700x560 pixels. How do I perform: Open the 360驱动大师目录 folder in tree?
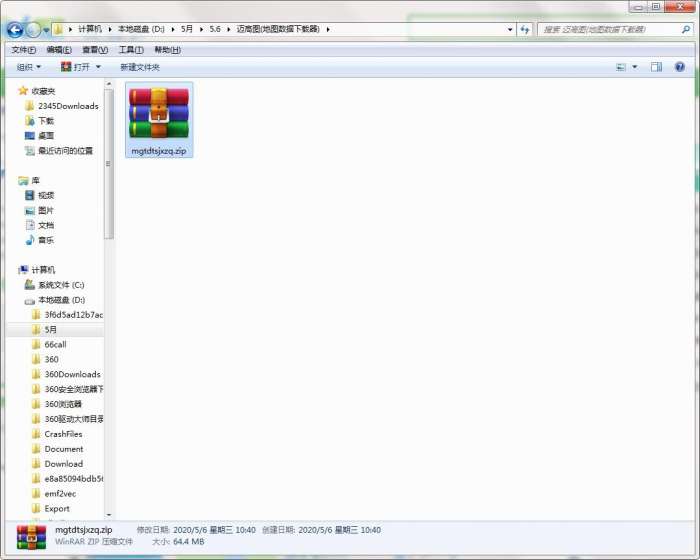(73, 419)
